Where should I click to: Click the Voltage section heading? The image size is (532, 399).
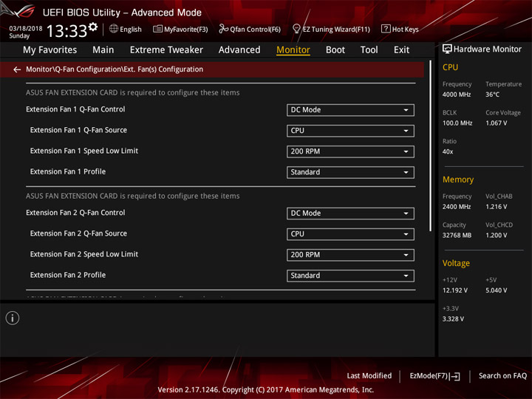click(456, 263)
